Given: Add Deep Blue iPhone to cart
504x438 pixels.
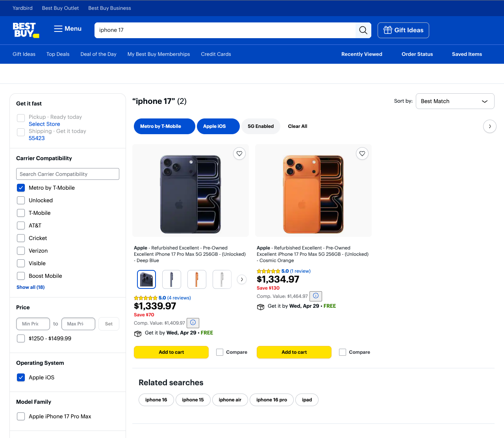Looking at the screenshot, I should point(171,352).
